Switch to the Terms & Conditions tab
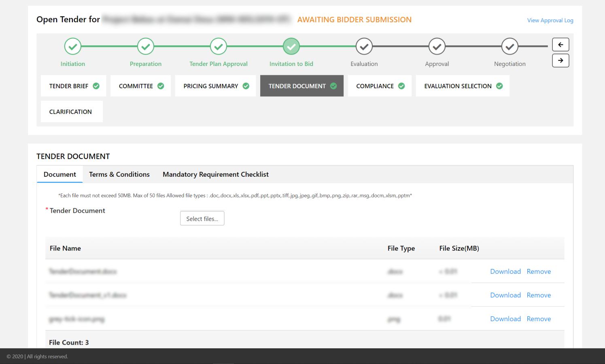 pos(119,174)
